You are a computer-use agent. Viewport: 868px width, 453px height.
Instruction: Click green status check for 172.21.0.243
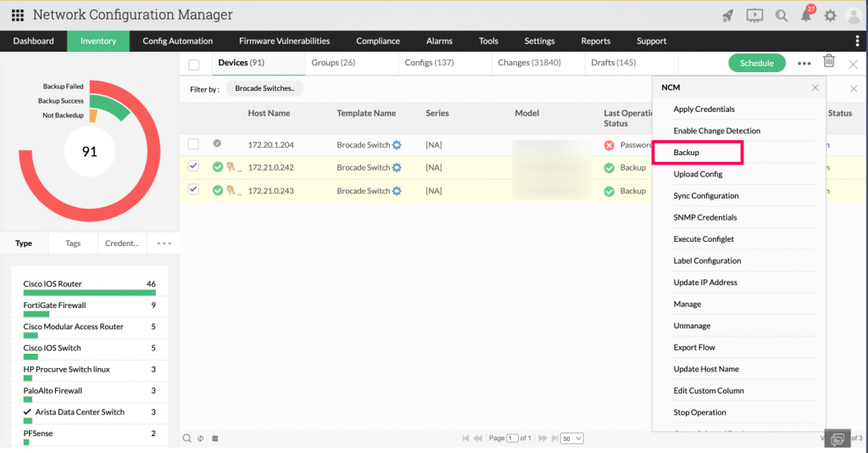point(218,191)
